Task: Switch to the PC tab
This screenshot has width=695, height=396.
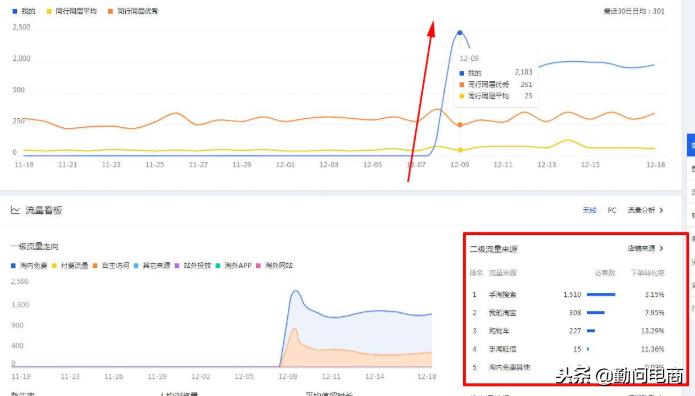Action: point(612,210)
